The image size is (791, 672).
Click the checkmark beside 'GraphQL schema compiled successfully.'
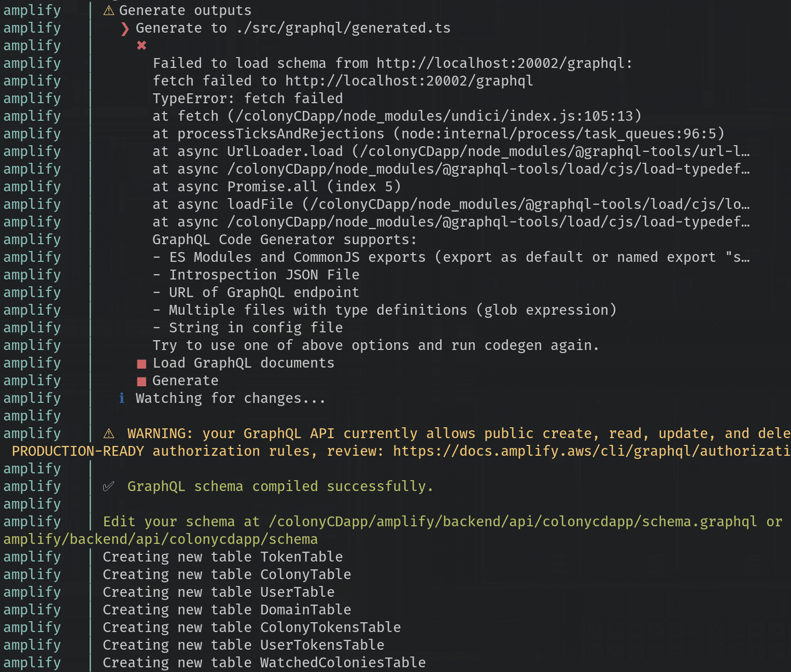[108, 486]
